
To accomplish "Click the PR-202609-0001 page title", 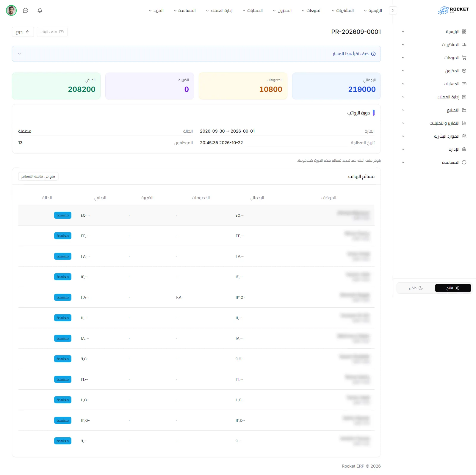I will pyautogui.click(x=356, y=32).
